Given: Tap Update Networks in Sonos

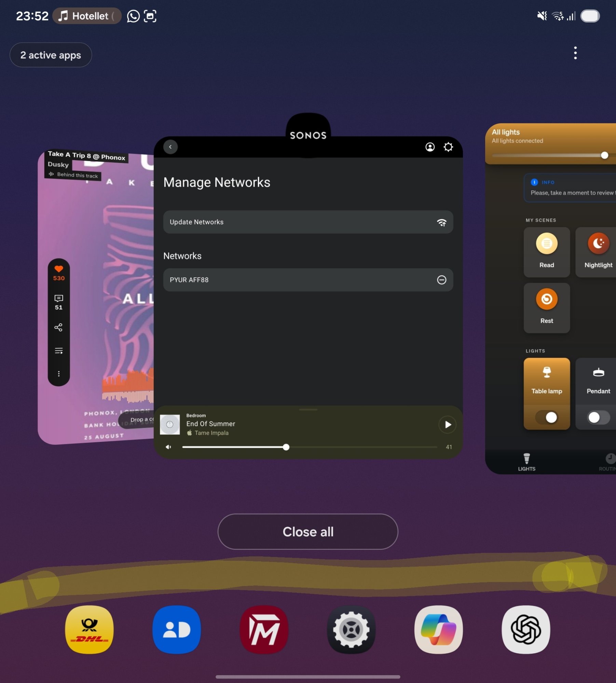Looking at the screenshot, I should [x=308, y=222].
